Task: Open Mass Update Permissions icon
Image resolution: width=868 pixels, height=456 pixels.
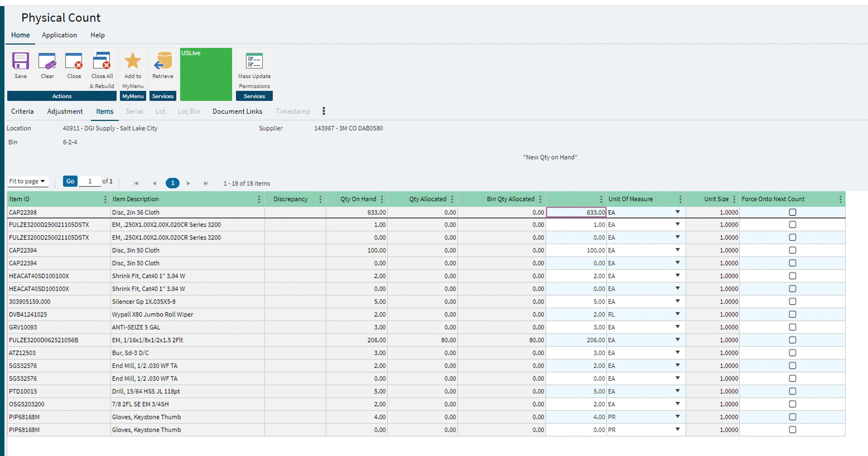Action: [x=254, y=62]
